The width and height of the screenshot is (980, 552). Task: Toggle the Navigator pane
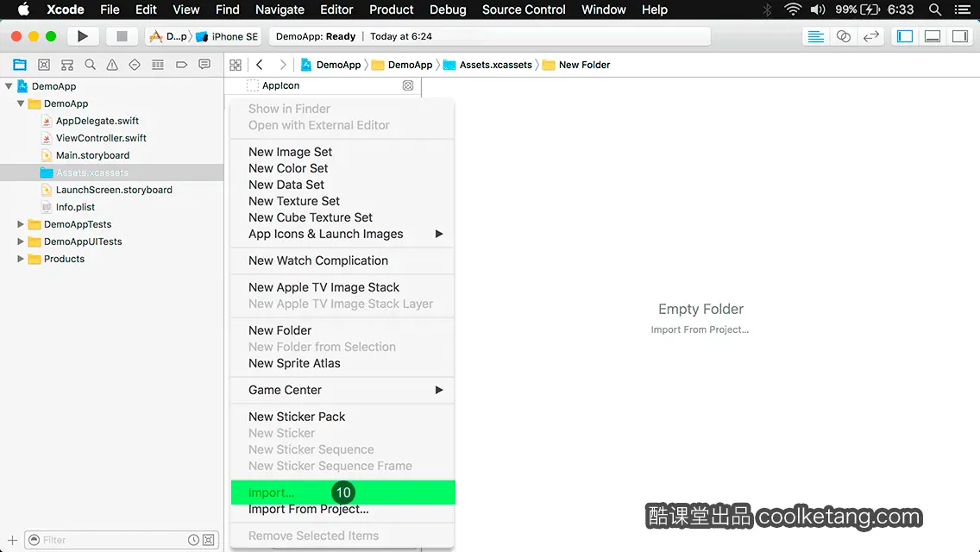(x=905, y=36)
